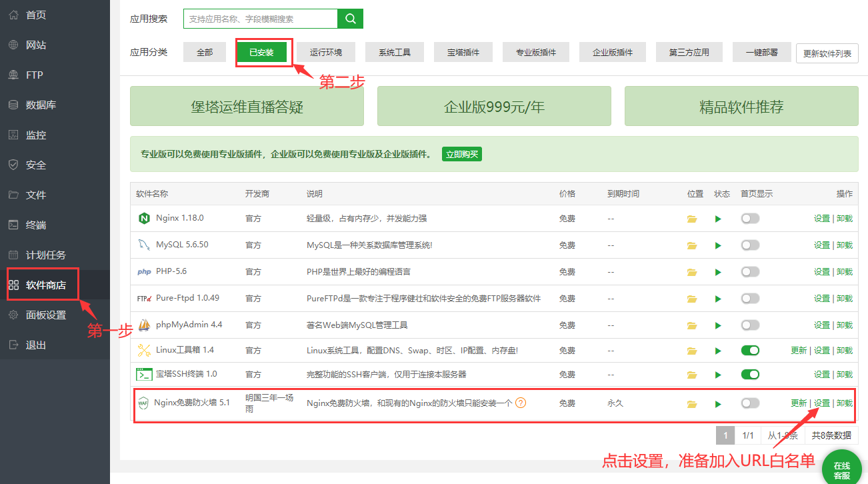Click the MySQL dolphin icon in software list
This screenshot has width=868, height=484.
tap(143, 245)
